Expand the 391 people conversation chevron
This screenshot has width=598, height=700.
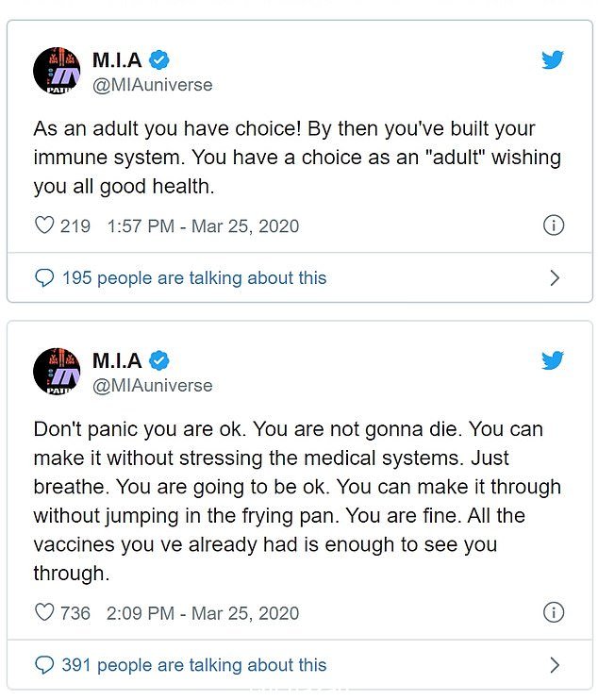coord(555,665)
